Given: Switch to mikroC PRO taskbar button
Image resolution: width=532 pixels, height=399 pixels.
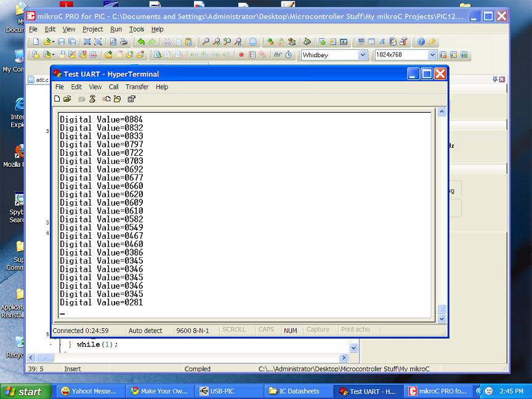Looking at the screenshot, I should click(x=438, y=391).
